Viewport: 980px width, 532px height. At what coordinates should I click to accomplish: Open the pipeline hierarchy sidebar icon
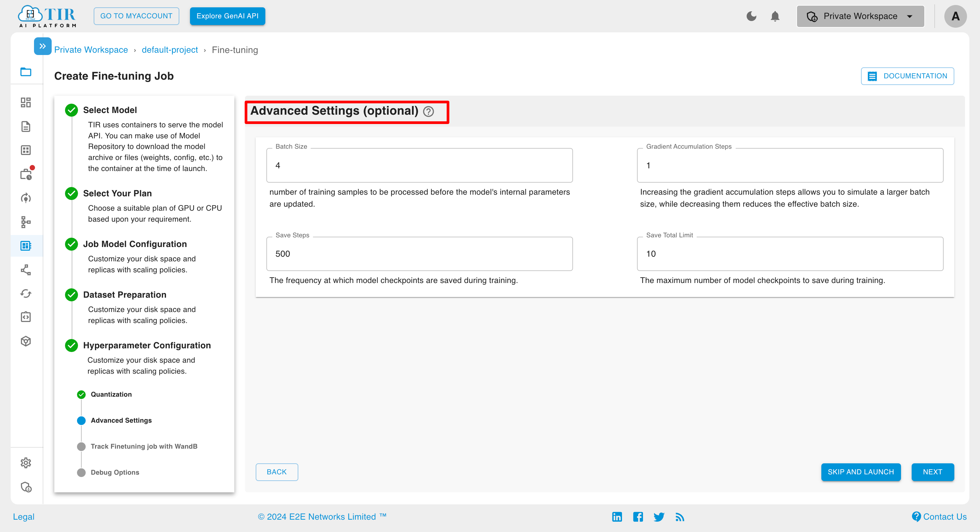click(x=26, y=222)
